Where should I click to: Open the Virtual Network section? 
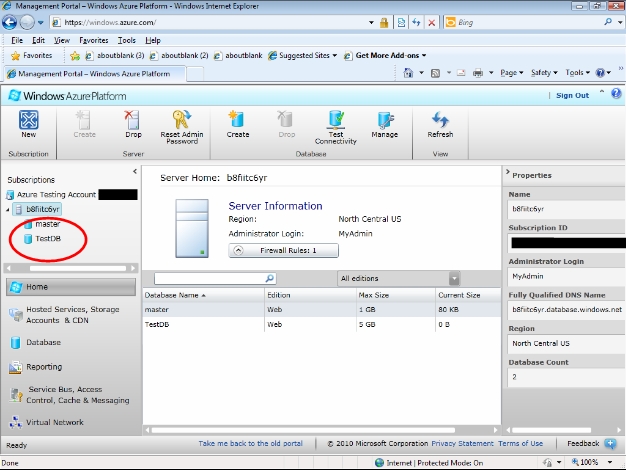point(71,422)
